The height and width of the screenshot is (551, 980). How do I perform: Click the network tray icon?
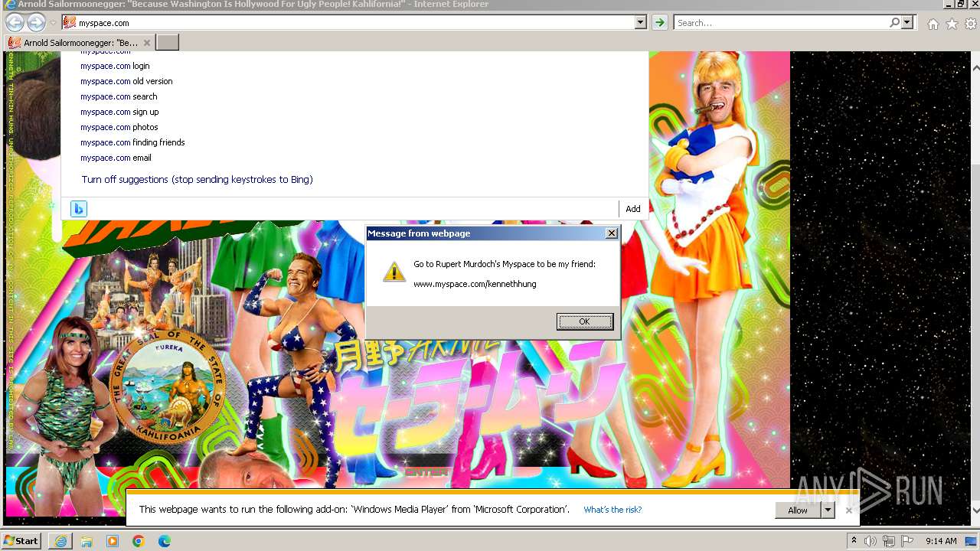tap(889, 541)
